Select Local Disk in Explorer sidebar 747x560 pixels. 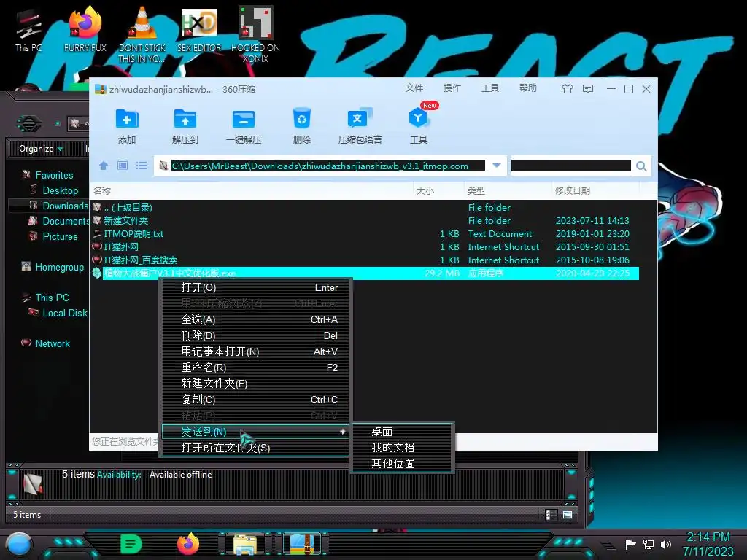[x=65, y=313]
